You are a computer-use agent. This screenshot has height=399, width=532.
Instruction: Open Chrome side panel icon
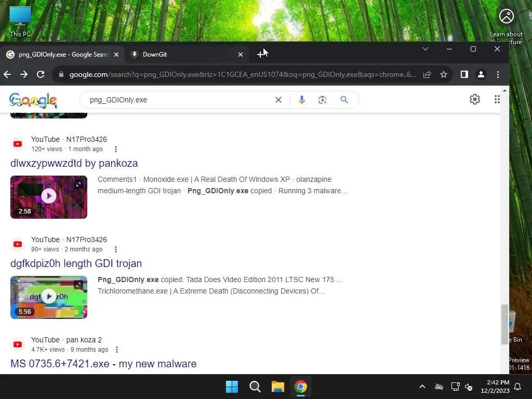pyautogui.click(x=464, y=74)
